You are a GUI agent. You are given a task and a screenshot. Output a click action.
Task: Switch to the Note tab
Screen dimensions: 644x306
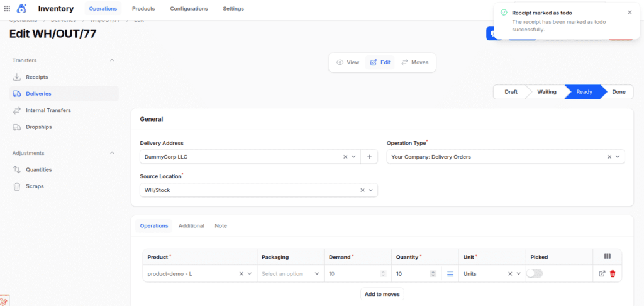coord(221,226)
